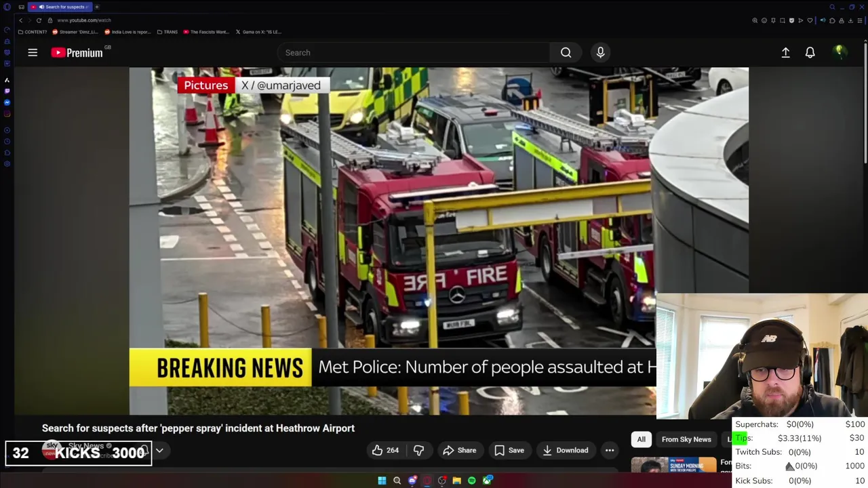Open the Gama on X bookmark

click(x=258, y=32)
